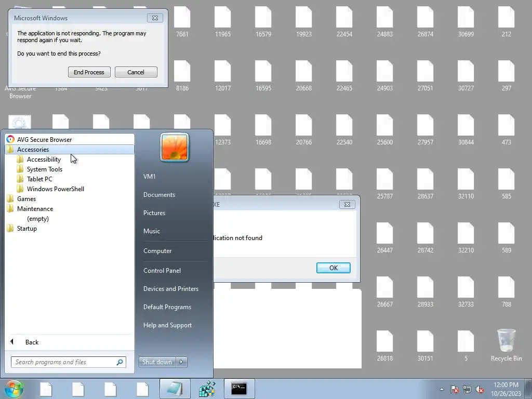Image resolution: width=532 pixels, height=399 pixels.
Task: Select desktop file 32110
Action: tap(466, 184)
